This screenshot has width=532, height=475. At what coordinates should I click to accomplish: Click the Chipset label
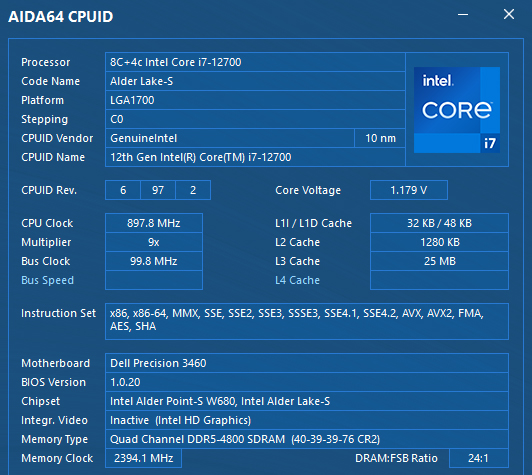point(40,401)
